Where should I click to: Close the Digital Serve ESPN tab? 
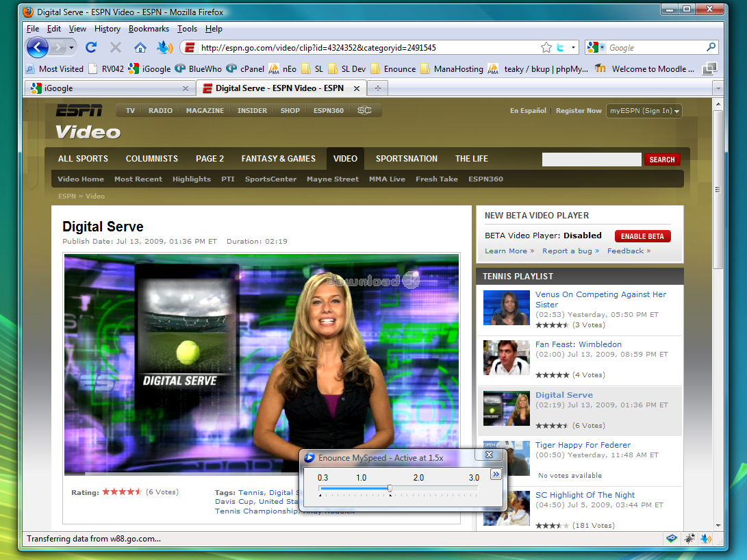[x=356, y=88]
